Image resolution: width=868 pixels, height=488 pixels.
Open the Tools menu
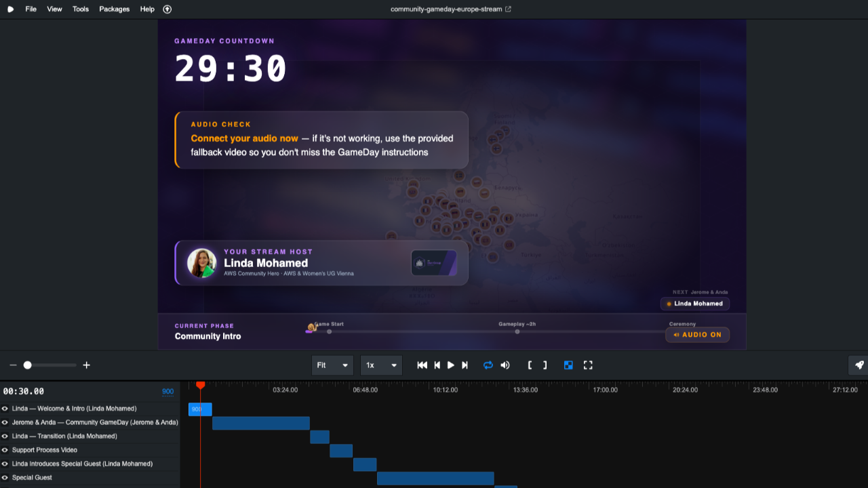(80, 9)
